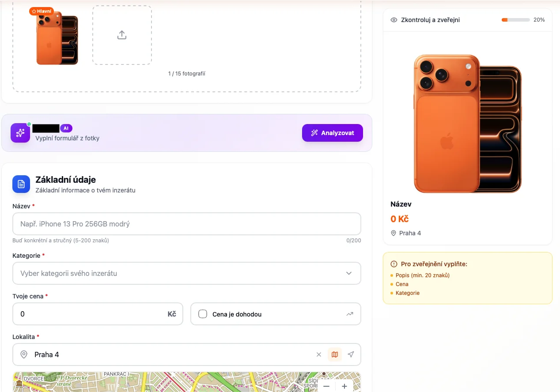The width and height of the screenshot is (560, 392).
Task: Click the blue Základní údaje document icon
Action: (21, 184)
